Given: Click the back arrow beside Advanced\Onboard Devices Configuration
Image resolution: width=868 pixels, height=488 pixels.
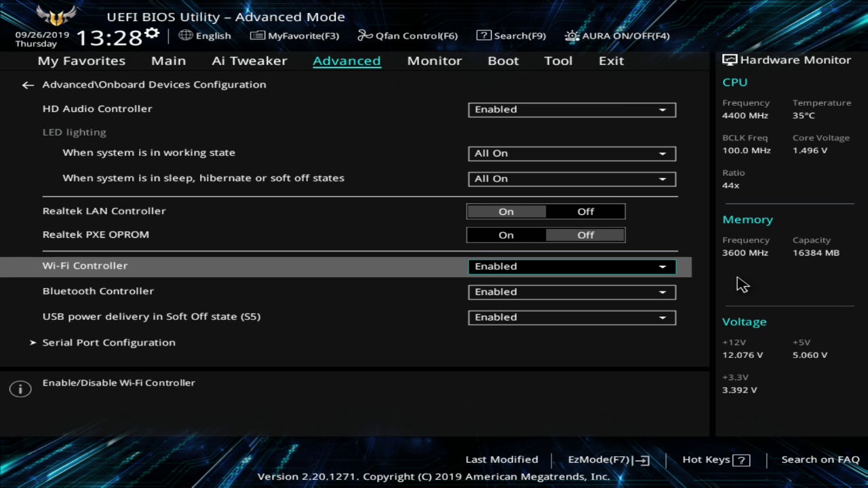Looking at the screenshot, I should point(28,85).
